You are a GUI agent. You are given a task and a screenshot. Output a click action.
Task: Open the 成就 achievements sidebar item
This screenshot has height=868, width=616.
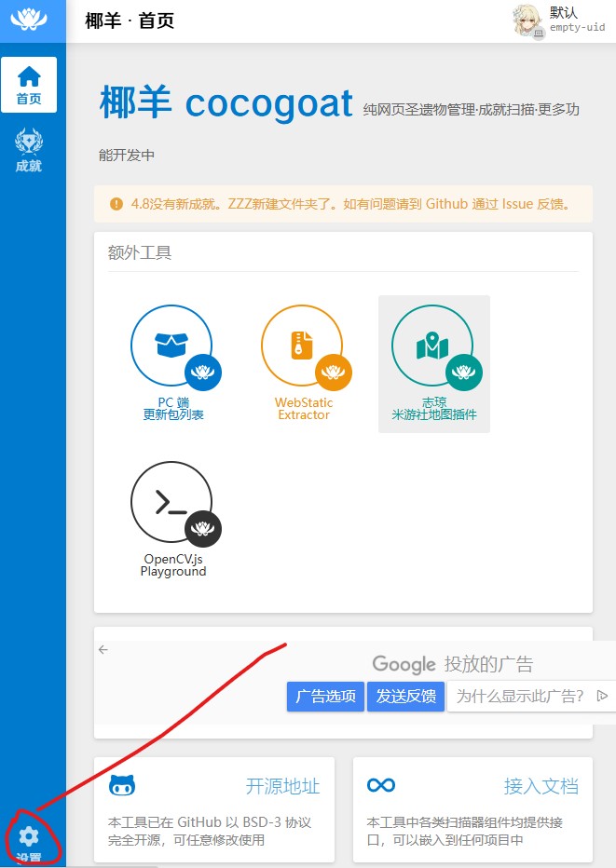pyautogui.click(x=29, y=150)
